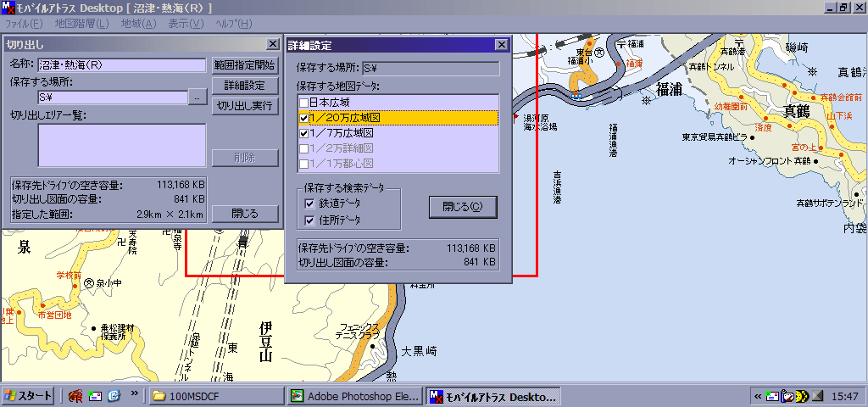The image size is (868, 407).
Task: Click the empty 切り出しエリア一覧 list box
Action: pyautogui.click(x=122, y=145)
